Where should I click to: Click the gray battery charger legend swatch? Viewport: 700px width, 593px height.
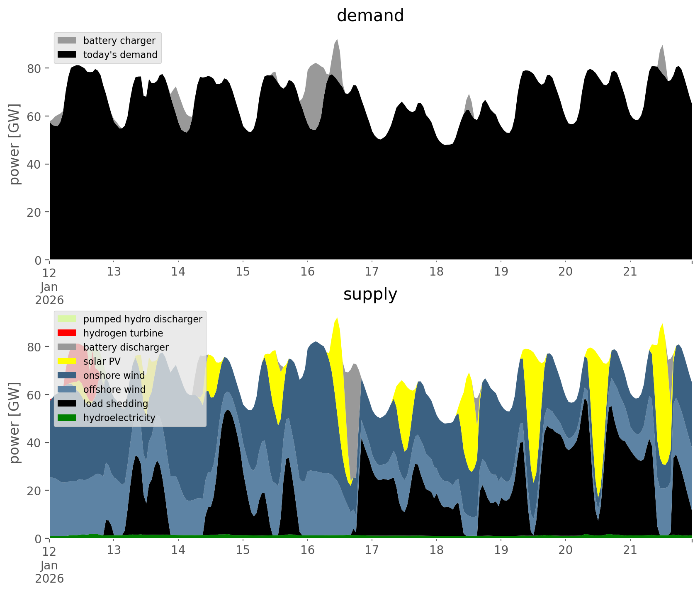pyautogui.click(x=67, y=41)
